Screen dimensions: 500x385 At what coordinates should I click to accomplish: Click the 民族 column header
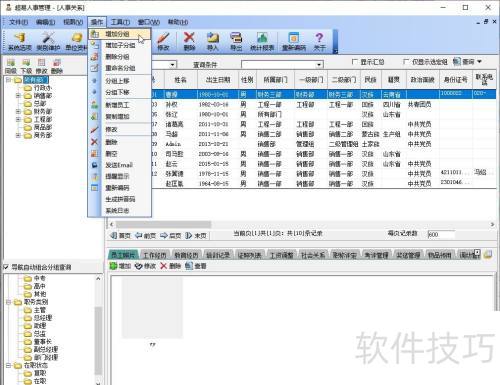(x=371, y=80)
